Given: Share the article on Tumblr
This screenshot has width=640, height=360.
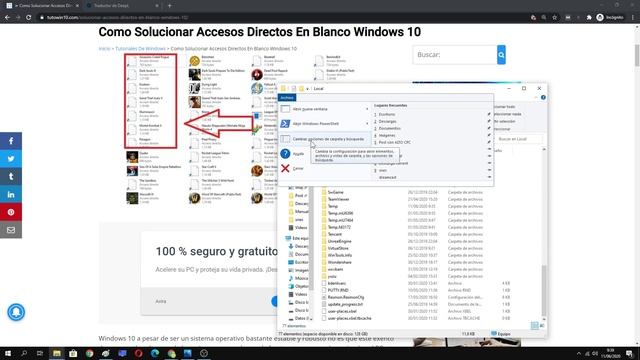Looking at the screenshot, I should click(11, 177).
